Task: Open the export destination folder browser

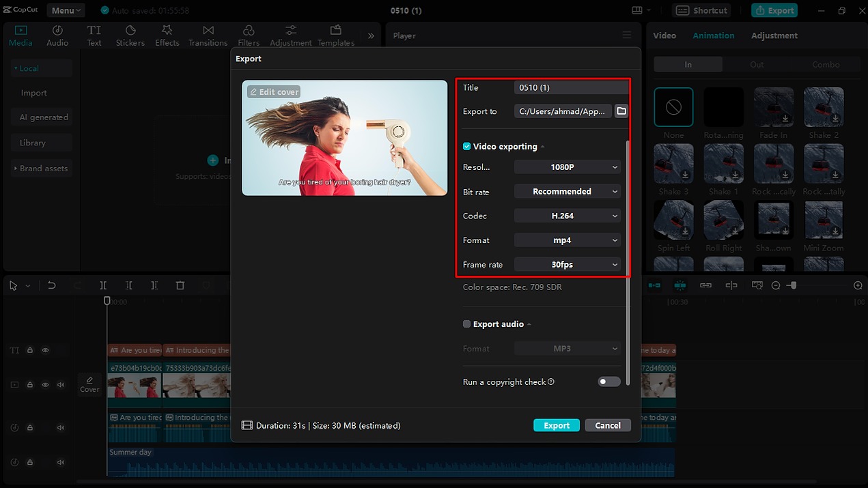Action: coord(621,111)
